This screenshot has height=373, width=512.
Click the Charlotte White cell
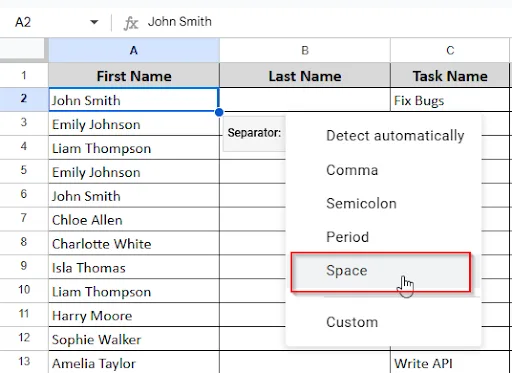tap(134, 243)
